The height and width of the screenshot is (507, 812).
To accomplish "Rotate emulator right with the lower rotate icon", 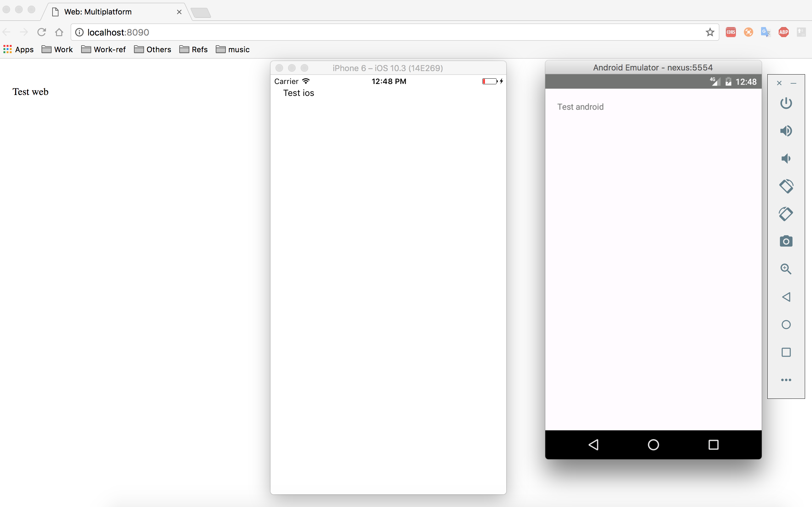I will point(786,214).
